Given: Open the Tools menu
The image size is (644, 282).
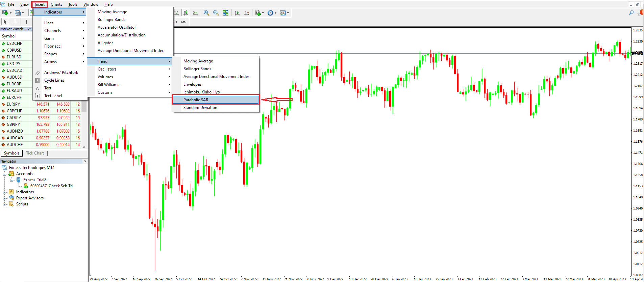Looking at the screenshot, I should (x=73, y=4).
